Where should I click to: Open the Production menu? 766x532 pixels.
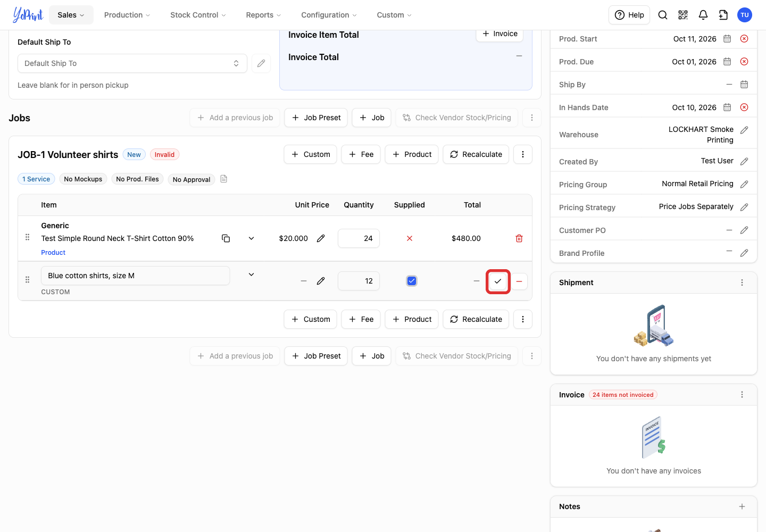click(127, 15)
